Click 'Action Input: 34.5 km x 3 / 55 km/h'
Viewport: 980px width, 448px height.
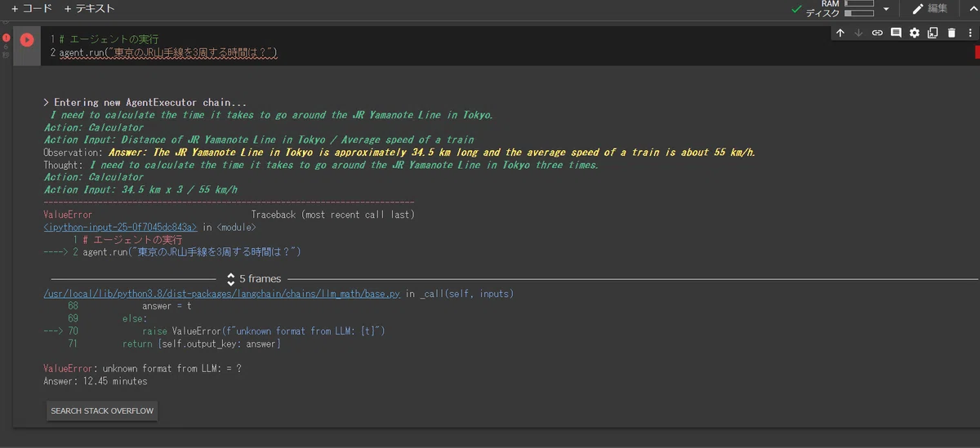pyautogui.click(x=140, y=190)
